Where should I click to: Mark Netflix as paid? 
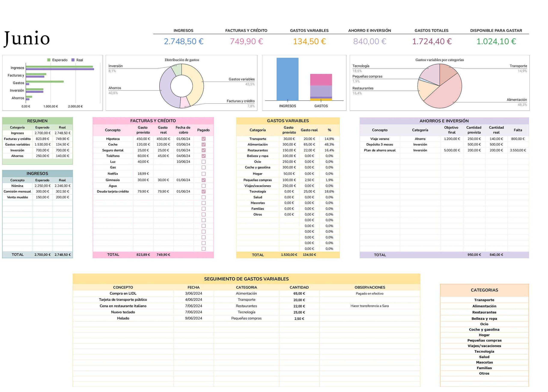point(203,174)
